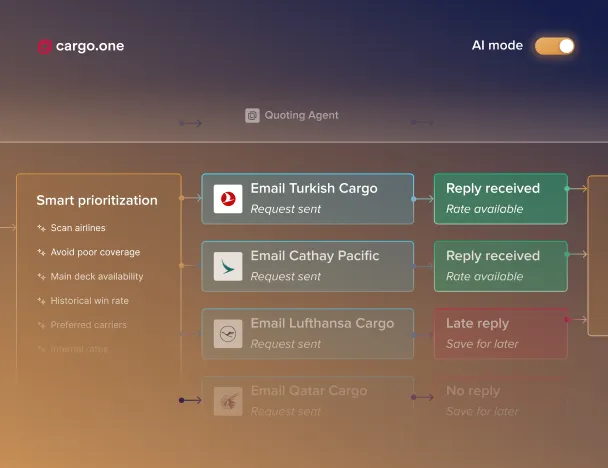Viewport: 608px width, 468px height.
Task: Click sparkle icon beside Preferred carriers
Action: [x=41, y=325]
